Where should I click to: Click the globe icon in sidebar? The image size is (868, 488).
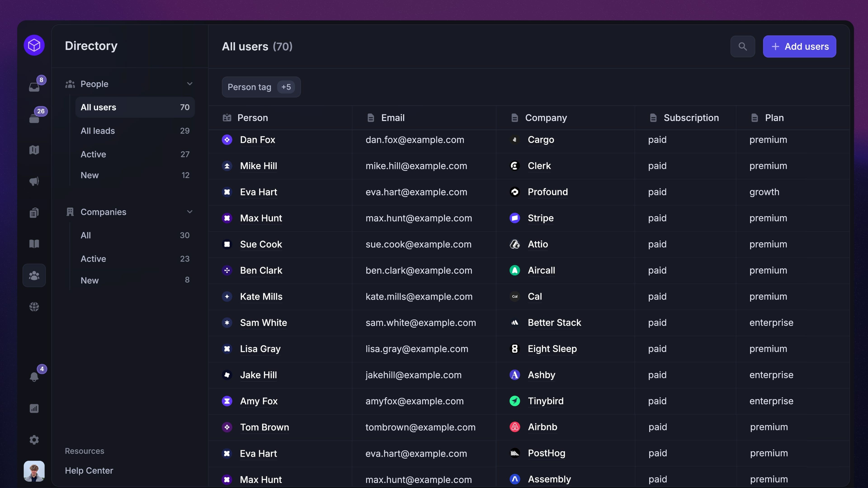[x=34, y=307]
